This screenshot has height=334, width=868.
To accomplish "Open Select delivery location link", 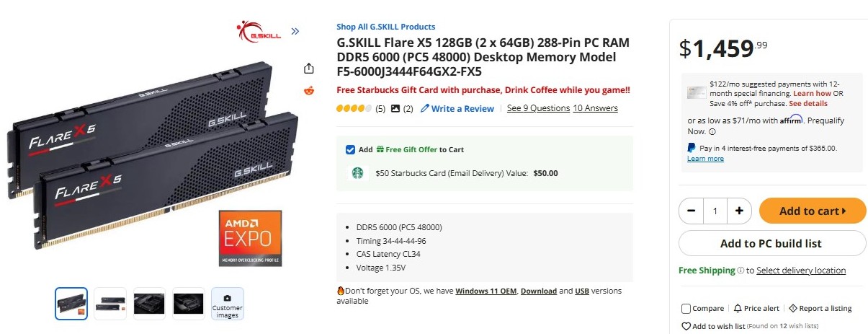I will (801, 271).
